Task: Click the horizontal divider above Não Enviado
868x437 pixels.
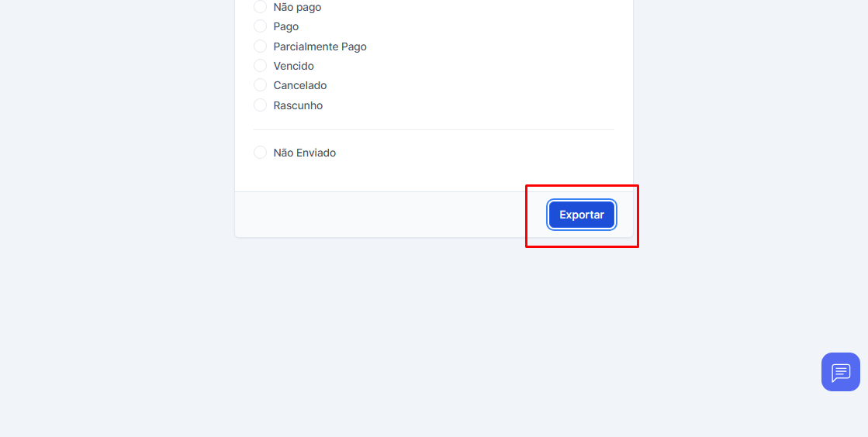Action: [x=433, y=129]
